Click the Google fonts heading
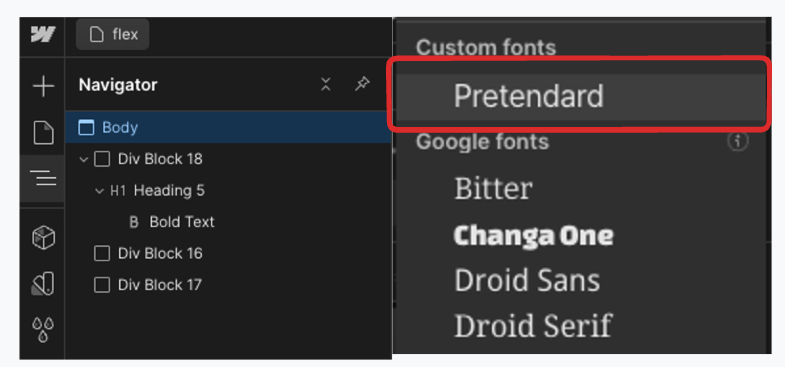Image resolution: width=785 pixels, height=367 pixels. point(482,142)
